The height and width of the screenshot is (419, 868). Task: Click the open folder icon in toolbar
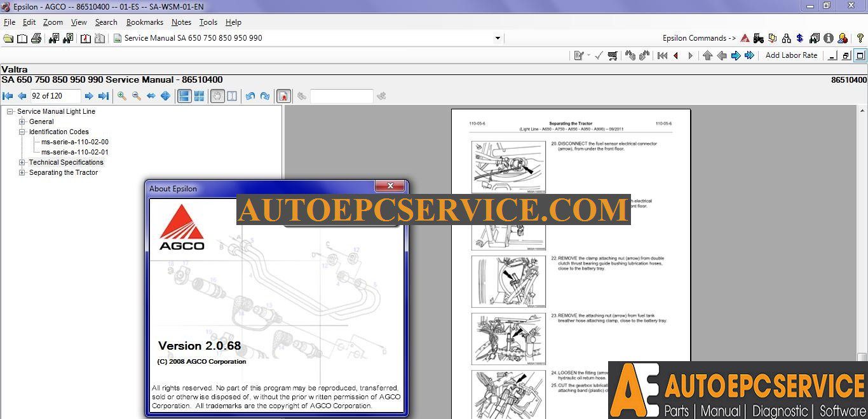point(8,38)
